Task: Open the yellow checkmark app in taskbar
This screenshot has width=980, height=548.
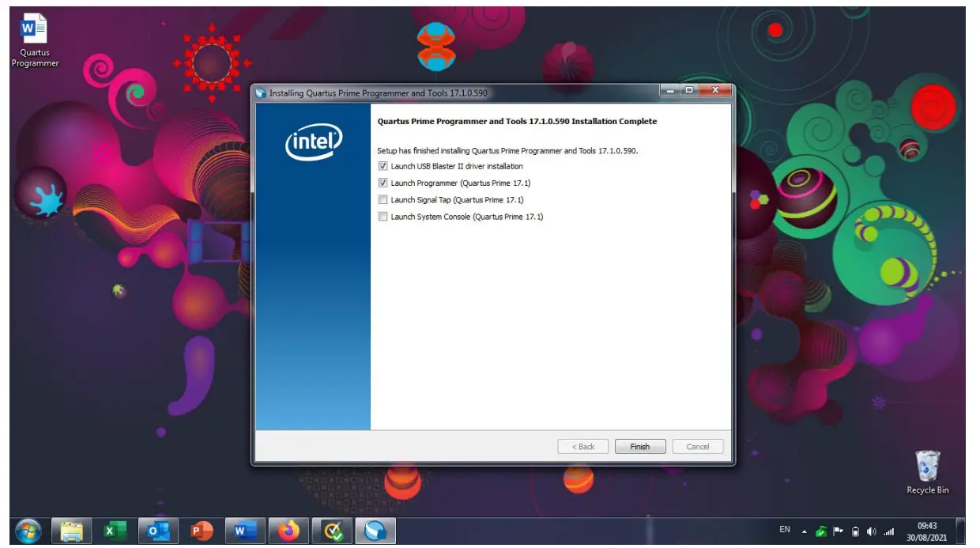Action: pos(332,531)
